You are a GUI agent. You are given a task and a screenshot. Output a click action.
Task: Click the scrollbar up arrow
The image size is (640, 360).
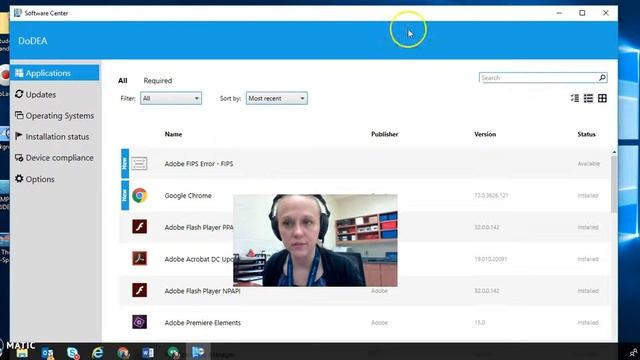614,152
